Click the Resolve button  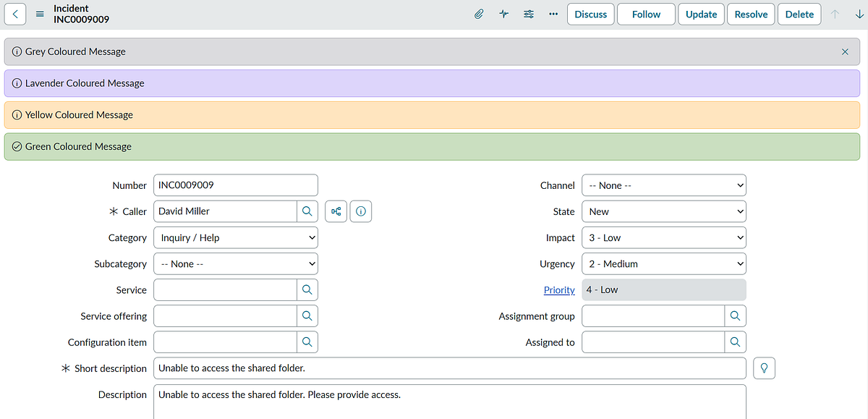[x=751, y=14]
